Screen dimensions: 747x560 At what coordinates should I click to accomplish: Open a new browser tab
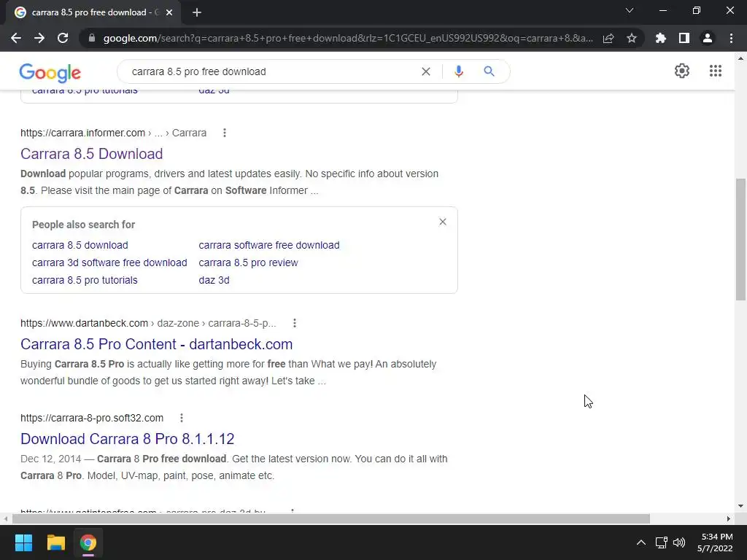click(x=197, y=12)
